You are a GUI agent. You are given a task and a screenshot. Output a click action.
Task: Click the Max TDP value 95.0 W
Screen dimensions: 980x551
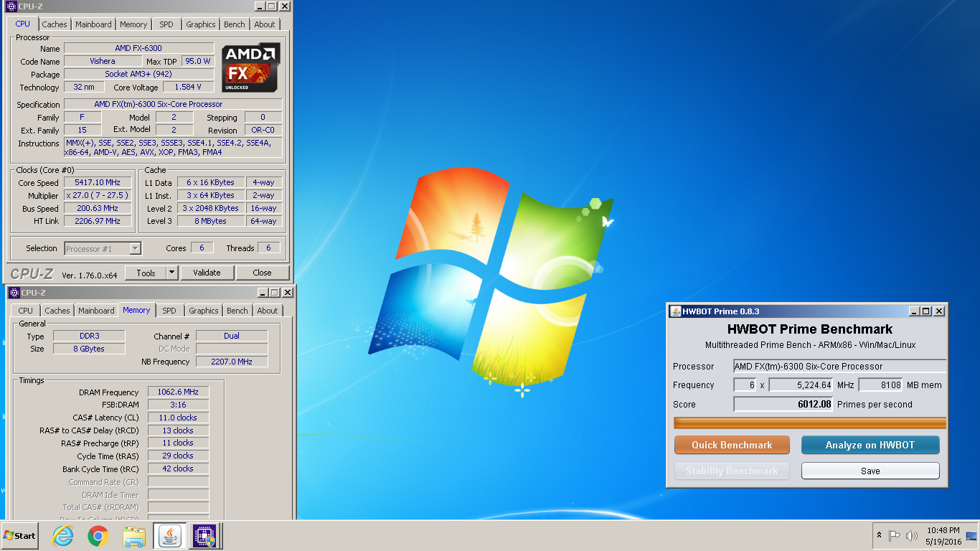coord(198,62)
